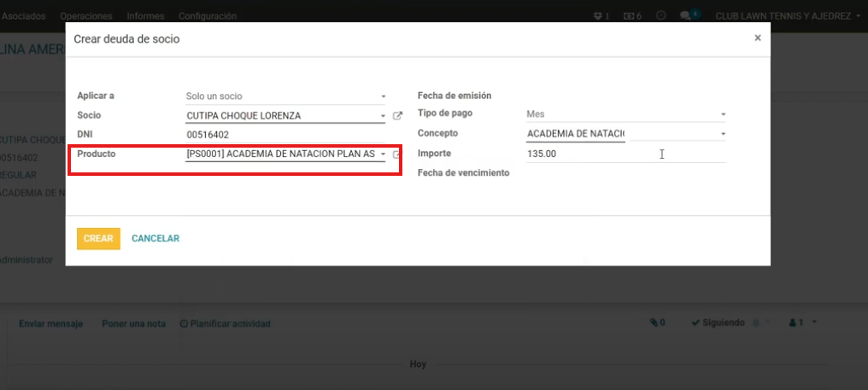
Task: Open the Asociados menu
Action: click(x=24, y=16)
